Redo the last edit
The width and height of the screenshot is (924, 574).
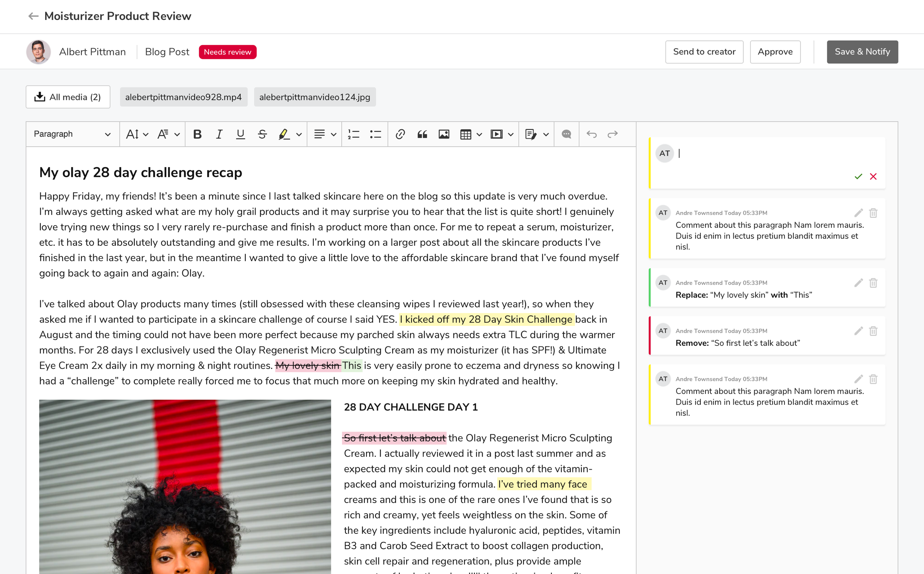pos(613,134)
